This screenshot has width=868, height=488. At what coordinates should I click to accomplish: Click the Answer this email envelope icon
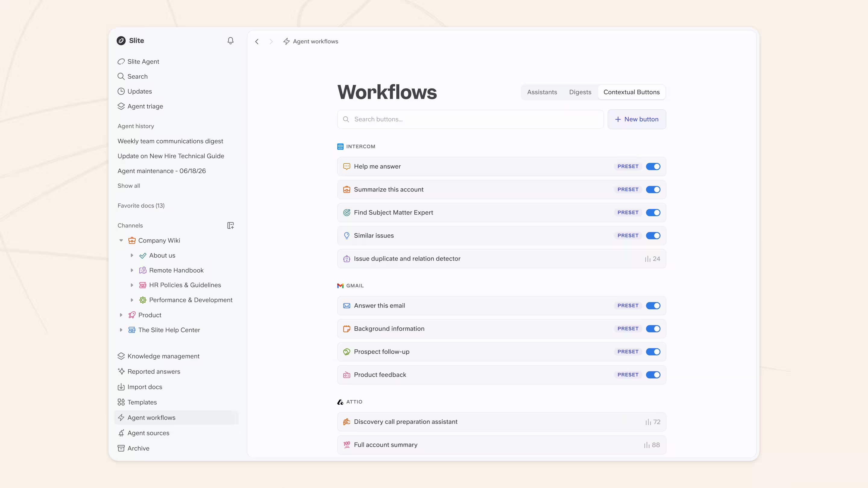347,305
